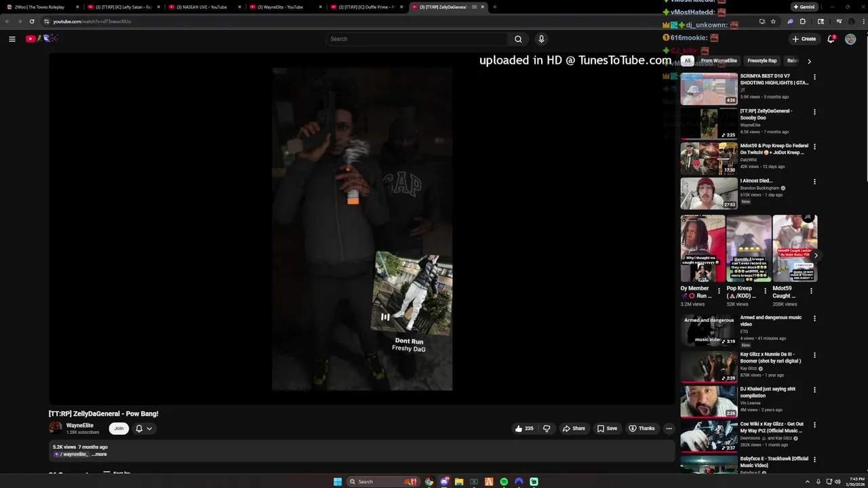
Task: Share the video
Action: pyautogui.click(x=574, y=428)
